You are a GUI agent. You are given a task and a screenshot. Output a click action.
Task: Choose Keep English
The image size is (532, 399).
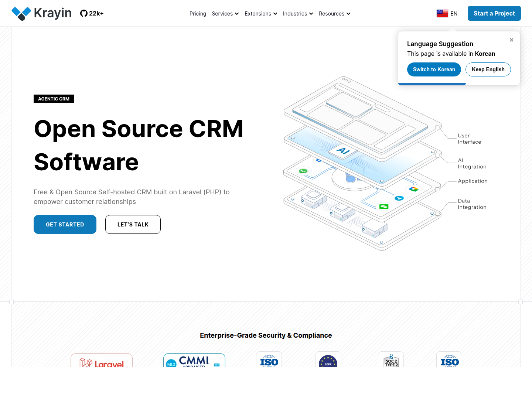click(x=488, y=69)
